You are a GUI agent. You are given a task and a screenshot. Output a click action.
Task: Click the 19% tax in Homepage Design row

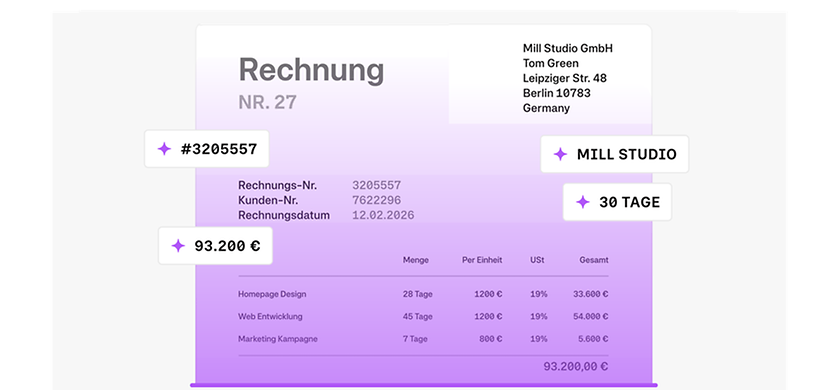tap(539, 294)
